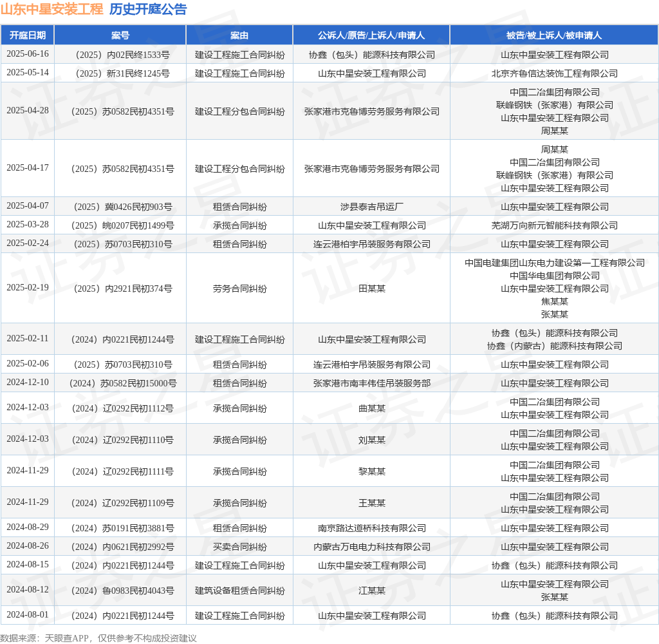Select the date 2025-05-14

click(x=28, y=72)
